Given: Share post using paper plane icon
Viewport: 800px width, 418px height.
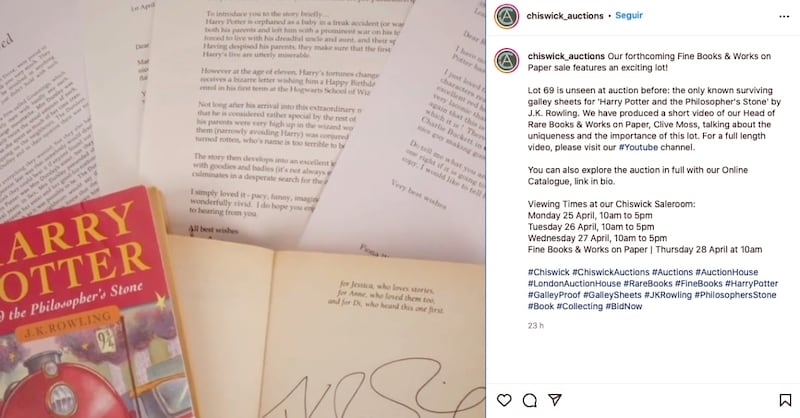Looking at the screenshot, I should [x=555, y=400].
